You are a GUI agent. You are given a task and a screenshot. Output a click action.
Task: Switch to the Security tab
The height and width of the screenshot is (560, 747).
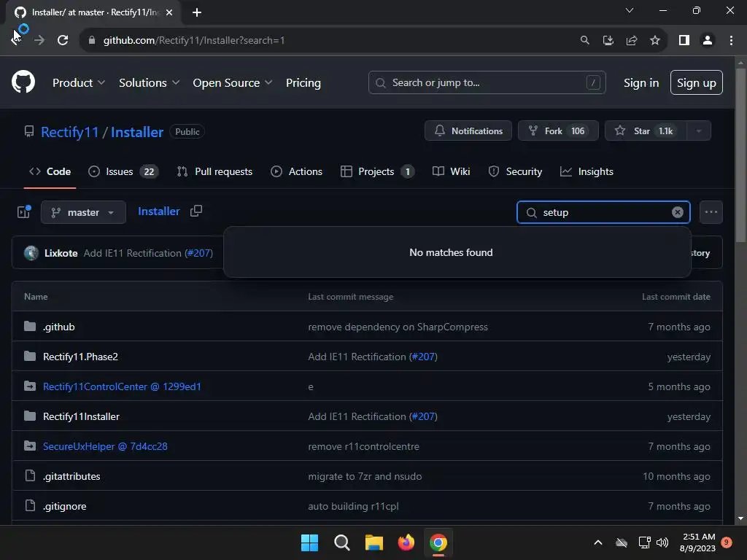[515, 171]
